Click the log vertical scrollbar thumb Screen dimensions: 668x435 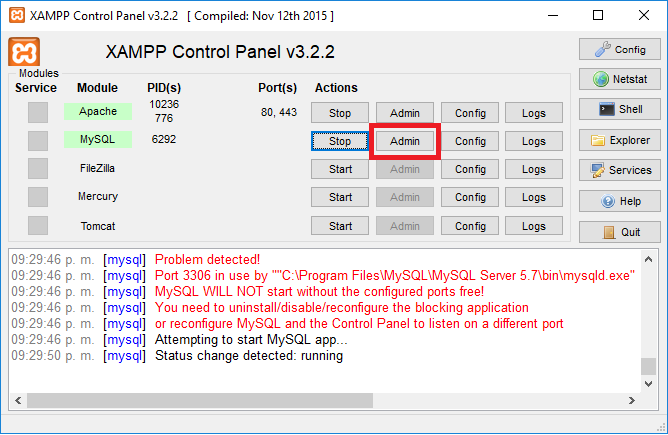[648, 366]
